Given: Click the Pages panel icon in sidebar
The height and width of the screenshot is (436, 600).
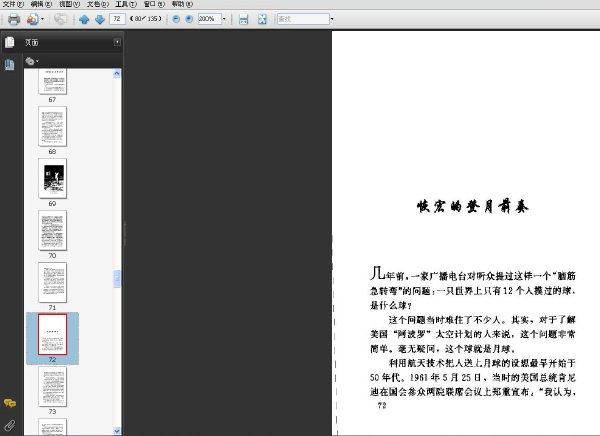Looking at the screenshot, I should pyautogui.click(x=10, y=42).
